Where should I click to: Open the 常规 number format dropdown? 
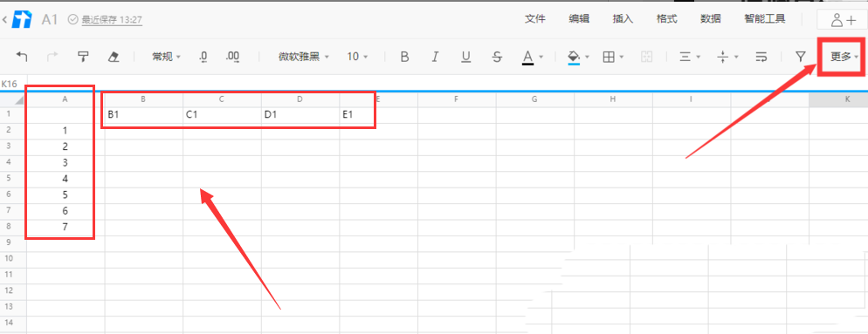(167, 57)
